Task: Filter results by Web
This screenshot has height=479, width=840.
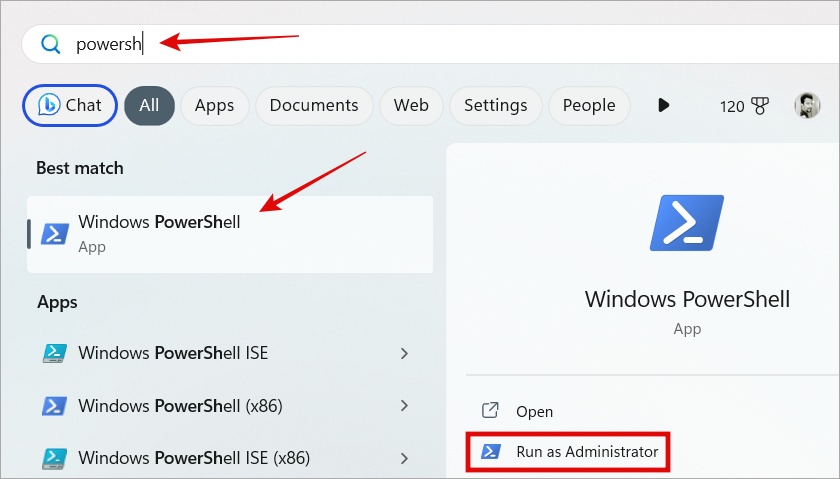Action: [x=411, y=105]
